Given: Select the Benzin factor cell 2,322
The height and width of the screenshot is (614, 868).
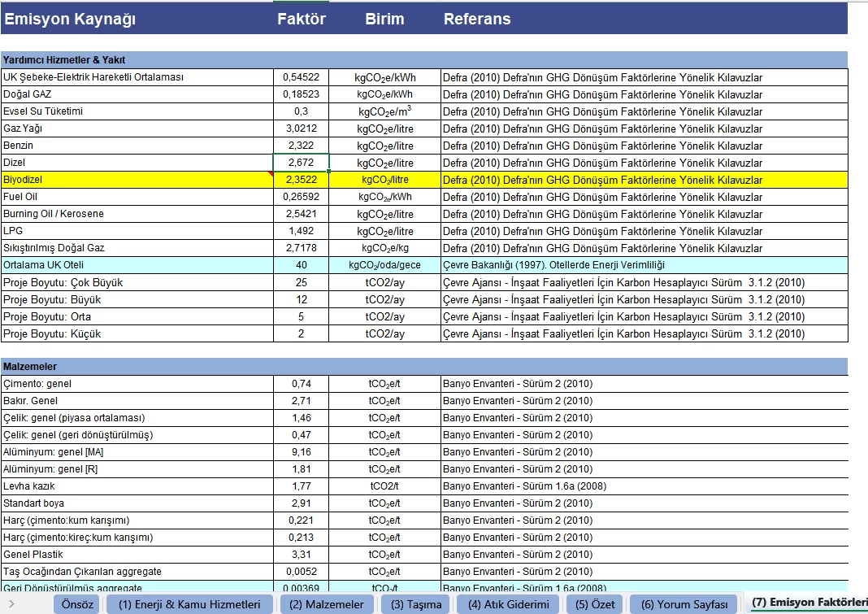Looking at the screenshot, I should [301, 146].
